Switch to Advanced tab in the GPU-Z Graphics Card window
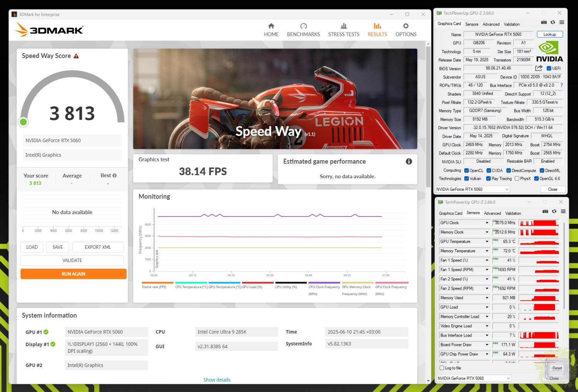Viewport: 578px width, 392px height. coord(491,24)
